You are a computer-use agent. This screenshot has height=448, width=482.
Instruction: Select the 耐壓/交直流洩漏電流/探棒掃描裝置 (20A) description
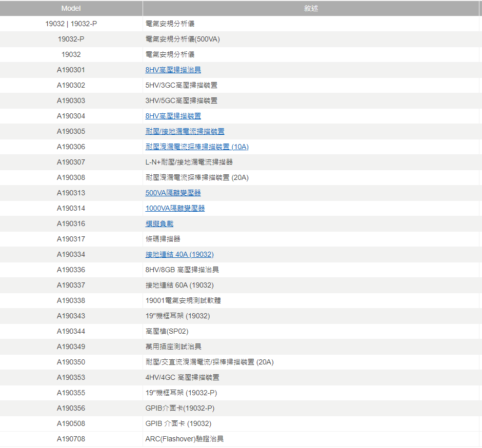click(209, 362)
